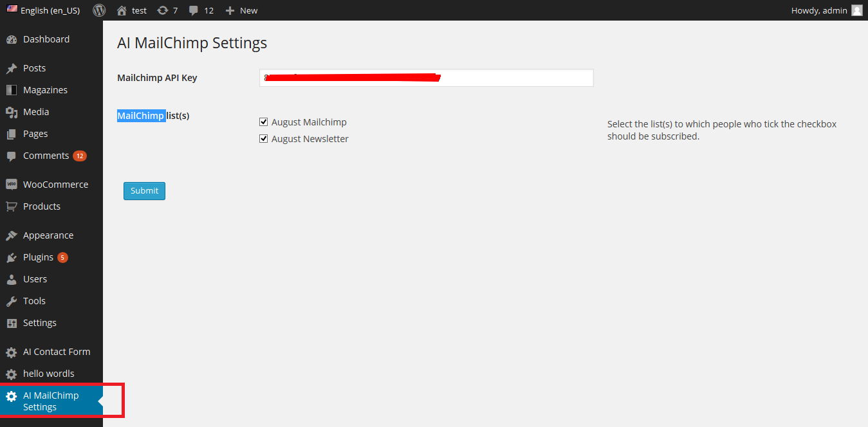
Task: Open the Posts menu
Action: tap(34, 68)
